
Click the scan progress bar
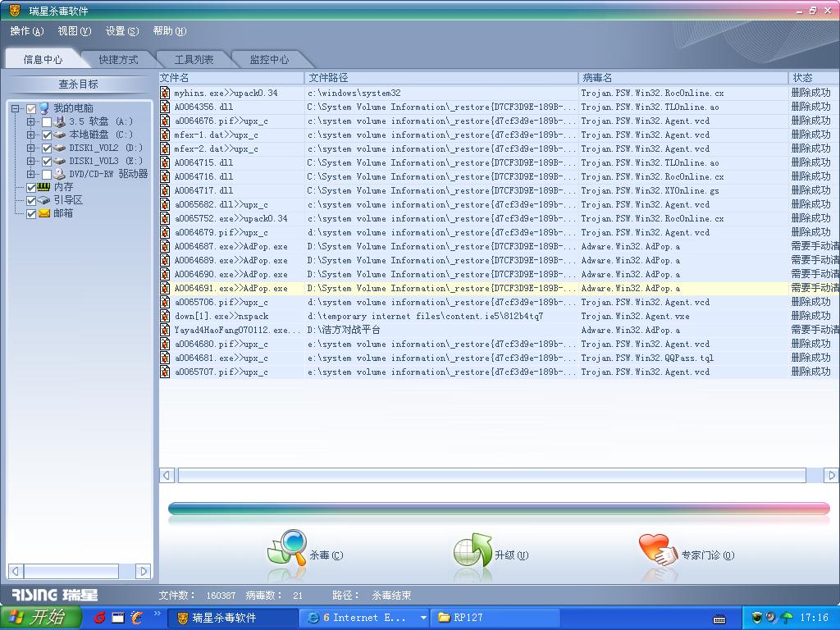pyautogui.click(x=499, y=508)
